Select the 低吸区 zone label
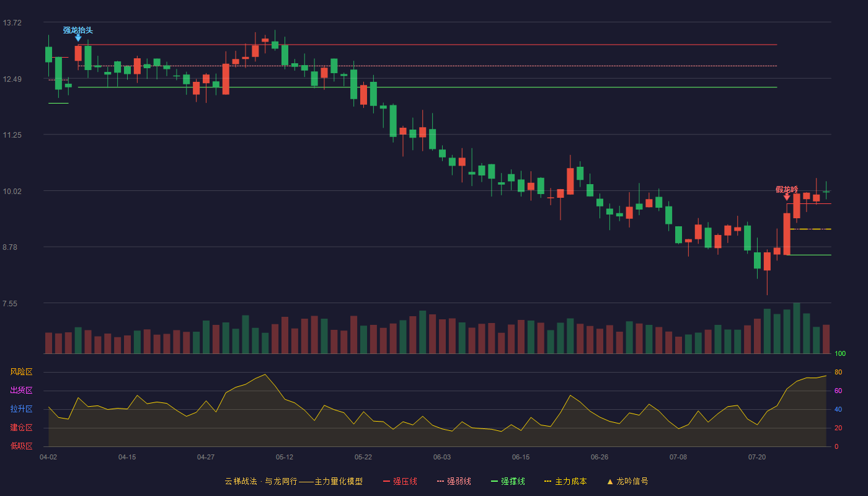Screen dimensions: 868x496 click(21, 446)
